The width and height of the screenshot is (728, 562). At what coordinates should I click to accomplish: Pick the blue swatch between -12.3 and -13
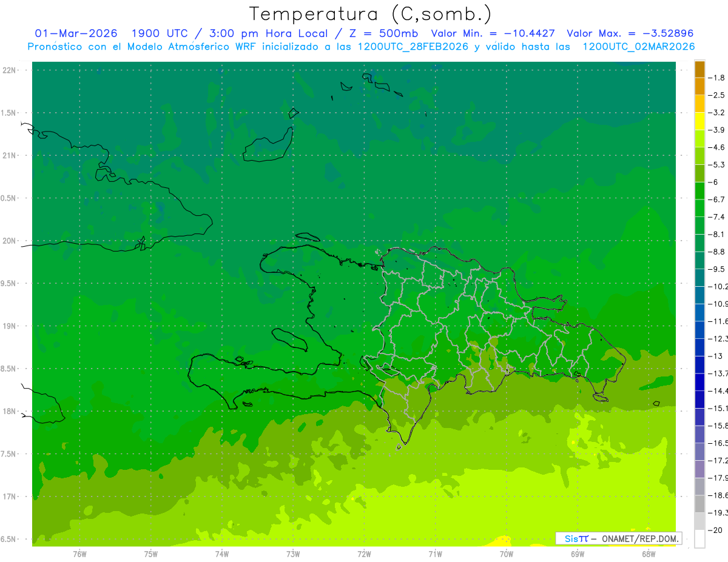tap(699, 347)
